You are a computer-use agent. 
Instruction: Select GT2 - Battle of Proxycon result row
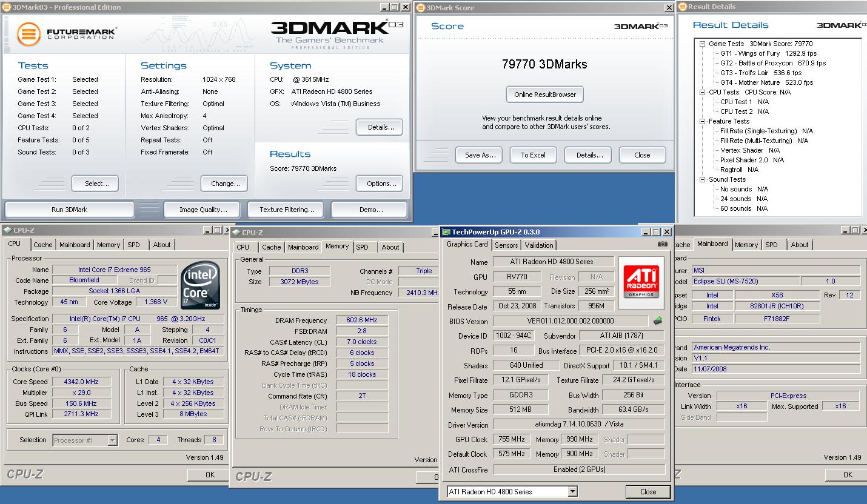click(x=773, y=63)
